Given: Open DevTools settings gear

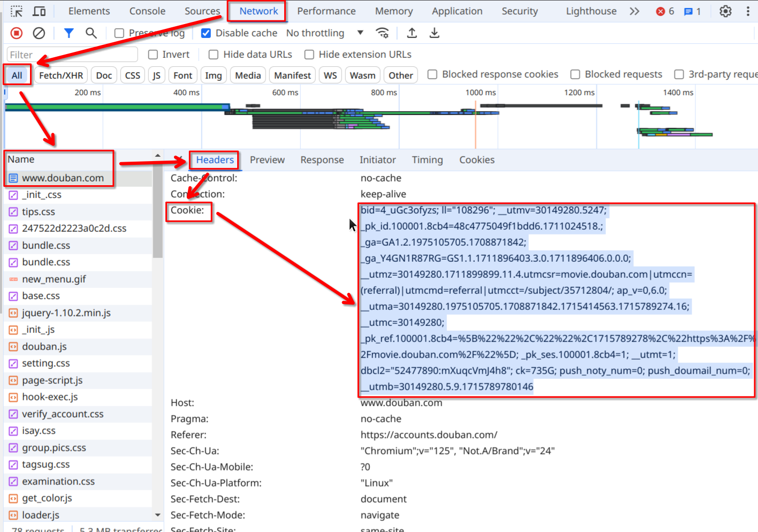Looking at the screenshot, I should click(x=725, y=11).
